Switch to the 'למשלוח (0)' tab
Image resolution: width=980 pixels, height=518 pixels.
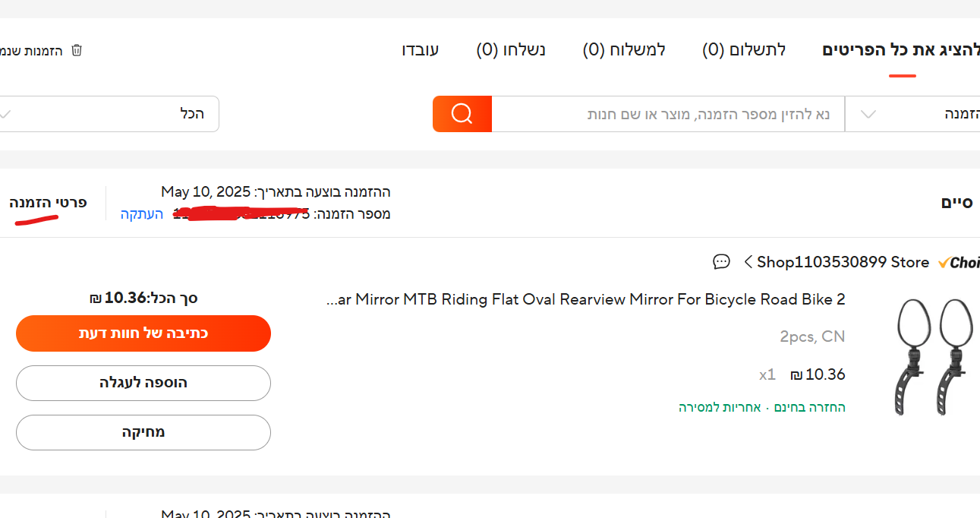(x=624, y=50)
